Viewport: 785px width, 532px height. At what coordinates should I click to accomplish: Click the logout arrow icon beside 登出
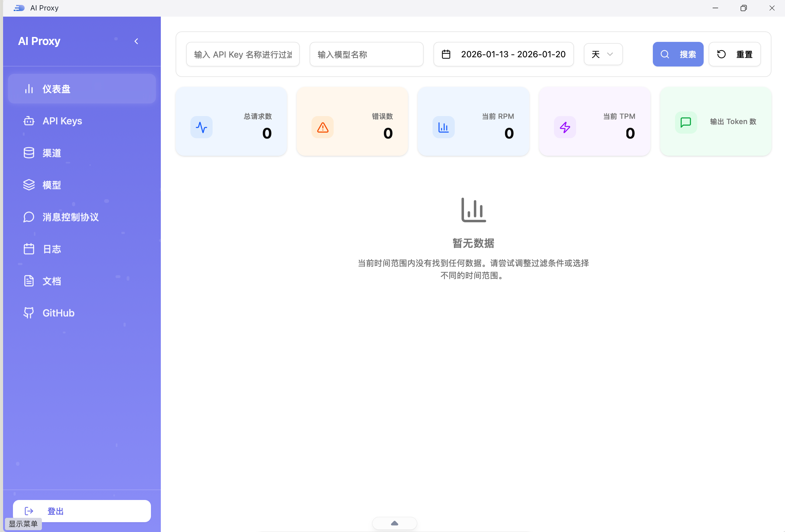pos(29,511)
